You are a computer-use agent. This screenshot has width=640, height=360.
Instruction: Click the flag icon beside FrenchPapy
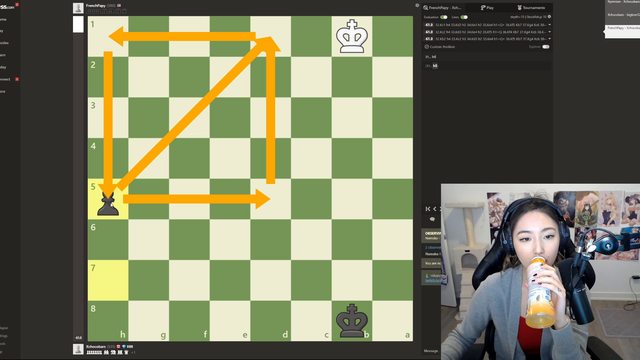pos(119,6)
